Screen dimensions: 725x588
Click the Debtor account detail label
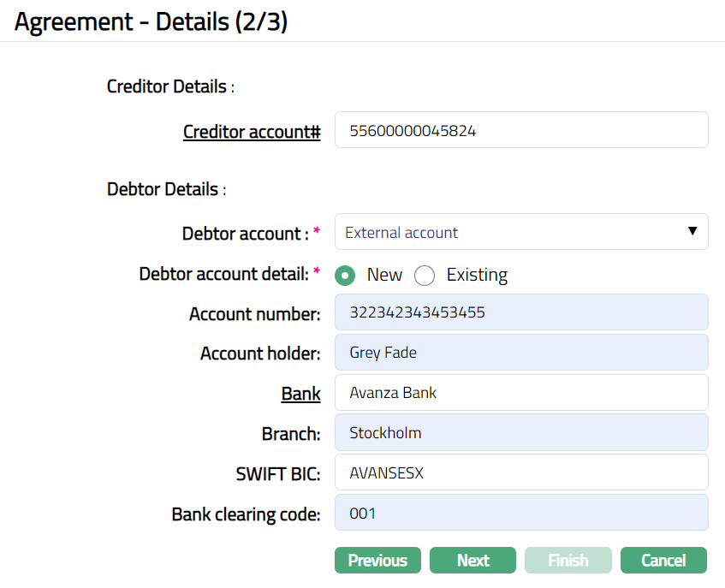223,274
